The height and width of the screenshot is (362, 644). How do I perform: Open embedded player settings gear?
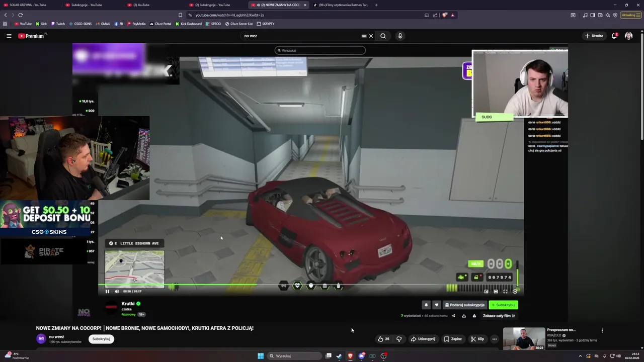click(x=515, y=291)
